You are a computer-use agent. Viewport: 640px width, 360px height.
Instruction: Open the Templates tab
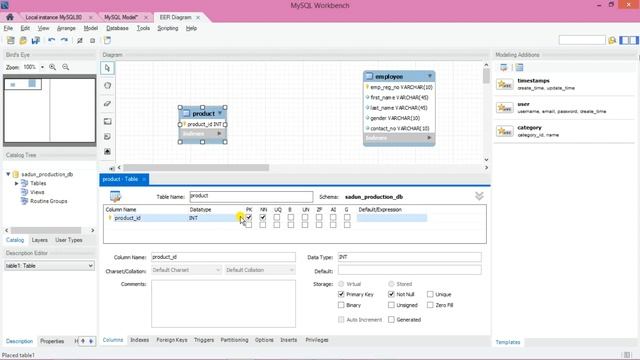coord(508,342)
